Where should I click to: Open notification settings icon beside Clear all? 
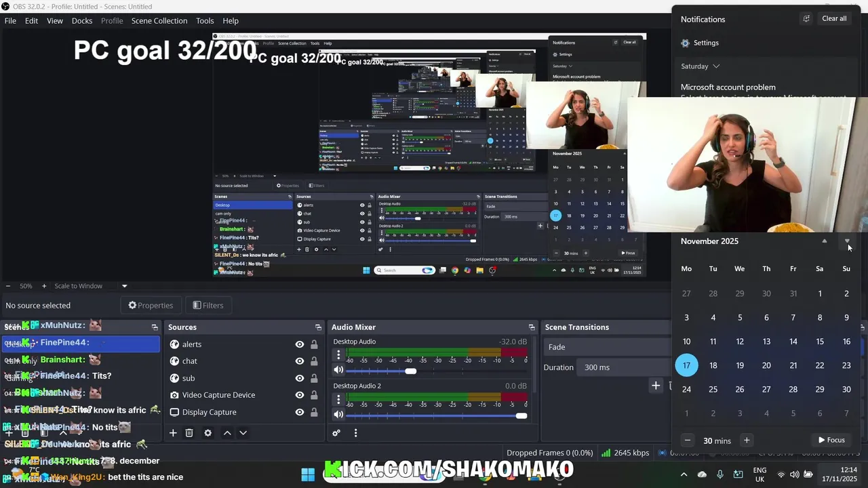806,18
